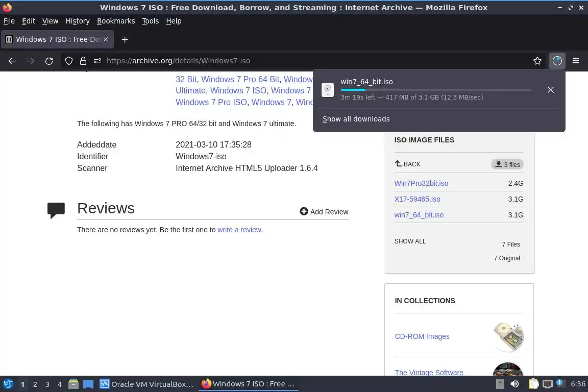Image resolution: width=588 pixels, height=392 pixels.
Task: Download all with the 3 files button
Action: 507,164
